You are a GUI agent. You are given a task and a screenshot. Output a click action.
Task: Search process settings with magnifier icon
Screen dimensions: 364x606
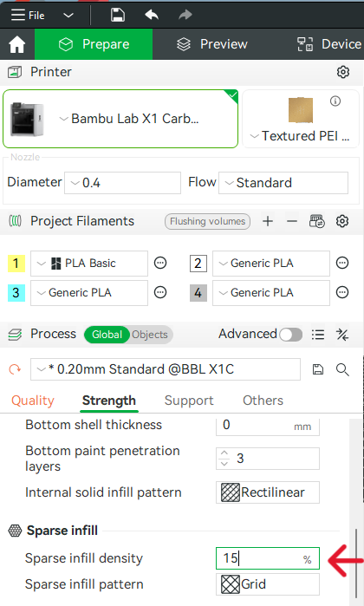[342, 369]
